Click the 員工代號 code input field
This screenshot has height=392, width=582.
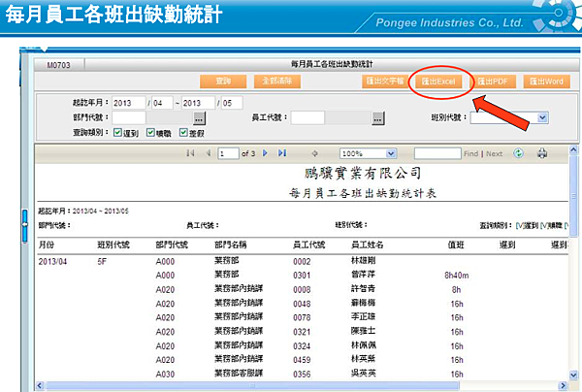click(x=307, y=118)
